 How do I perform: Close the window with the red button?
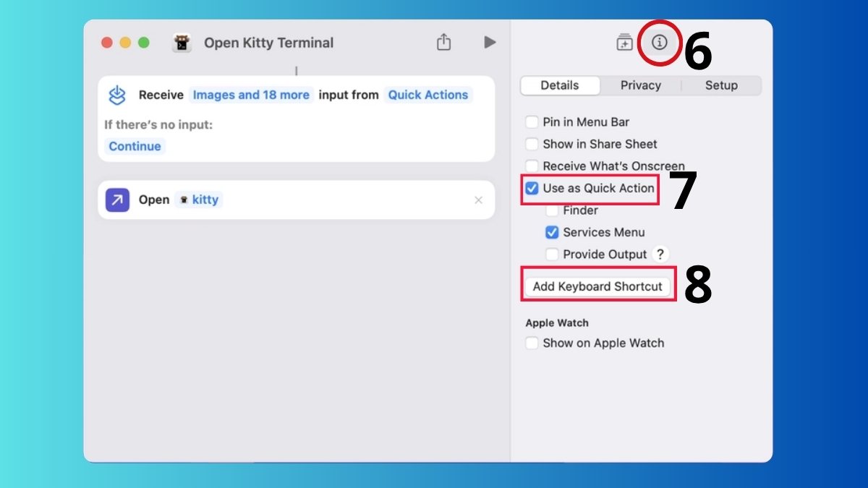107,43
